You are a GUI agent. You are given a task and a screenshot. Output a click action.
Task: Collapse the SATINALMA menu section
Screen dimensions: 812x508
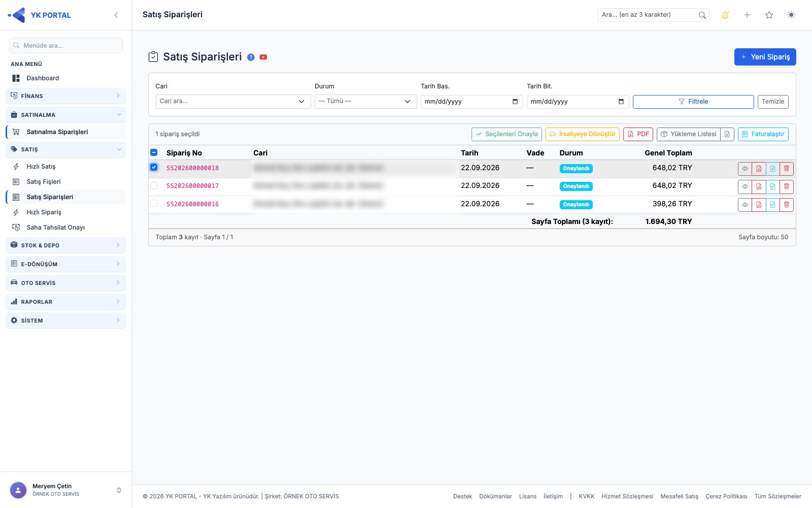pos(66,115)
